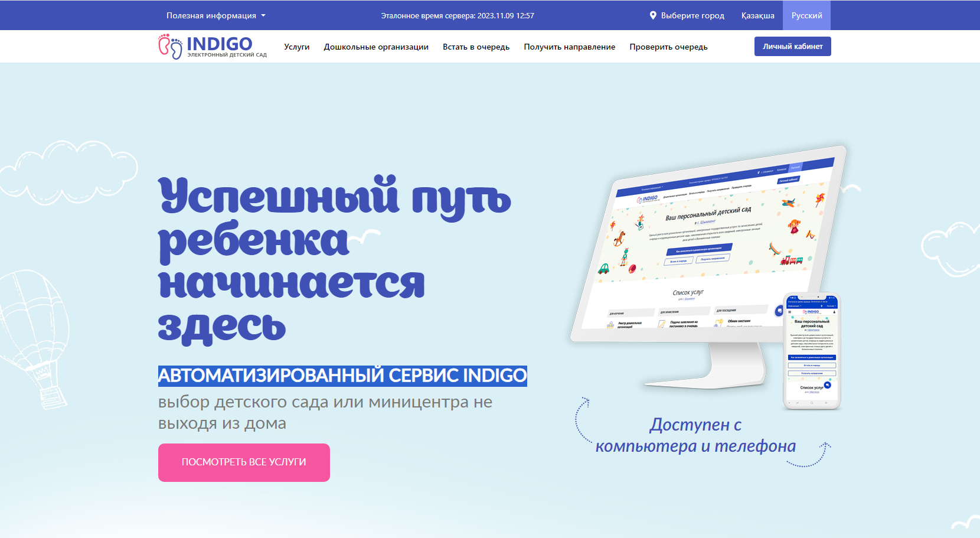Click the Успешный путь ребенка headline
This screenshot has height=538, width=980.
point(335,260)
